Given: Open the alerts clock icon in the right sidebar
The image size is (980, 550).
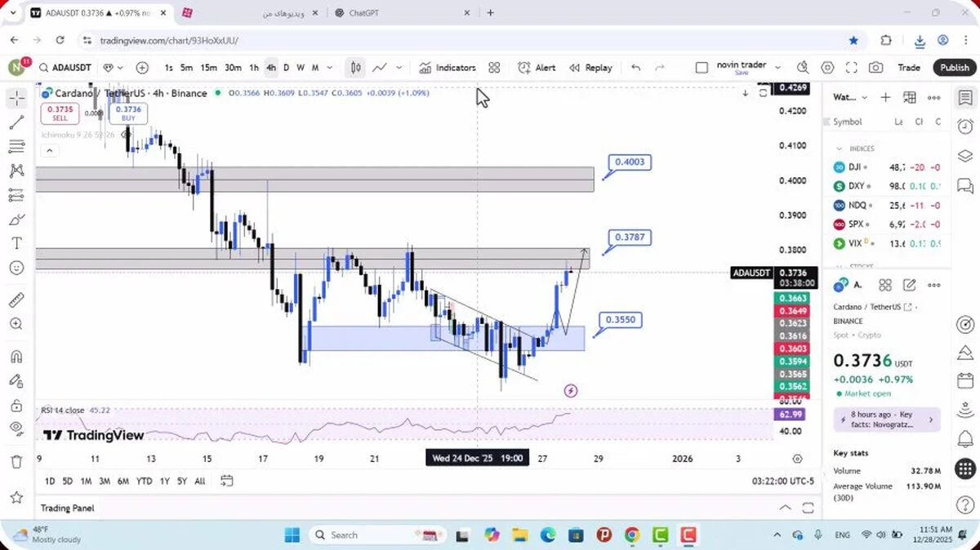Looking at the screenshot, I should (x=965, y=126).
